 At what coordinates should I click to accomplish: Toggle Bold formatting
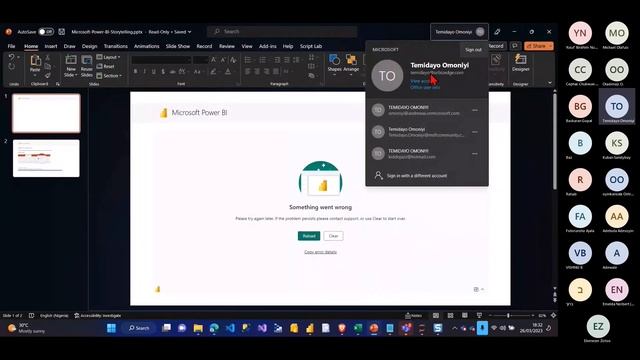click(135, 72)
